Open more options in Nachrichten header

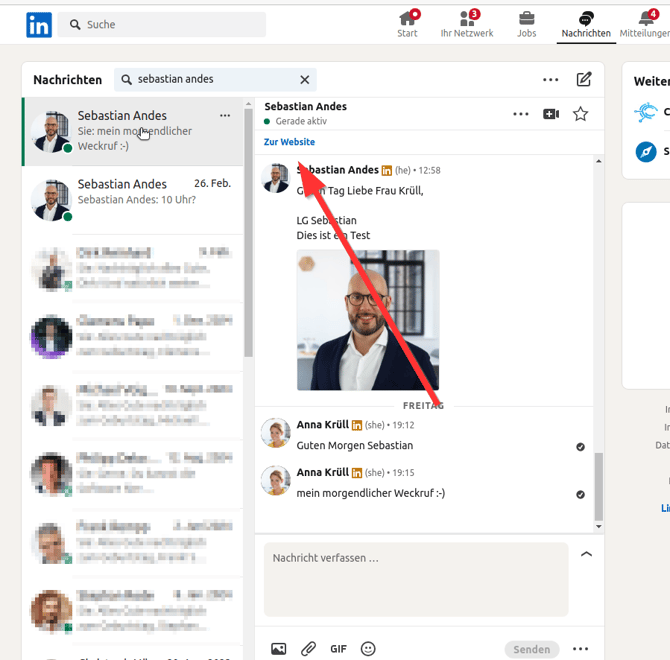[551, 80]
